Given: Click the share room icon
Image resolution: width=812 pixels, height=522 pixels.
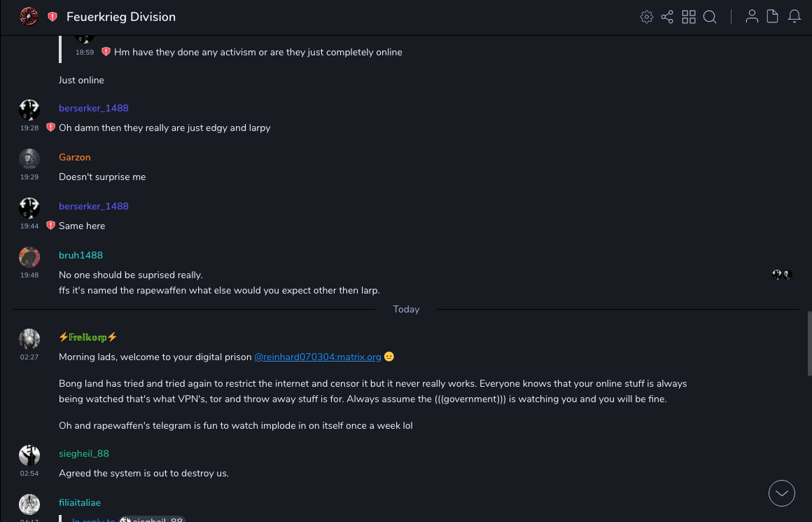Looking at the screenshot, I should (667, 17).
